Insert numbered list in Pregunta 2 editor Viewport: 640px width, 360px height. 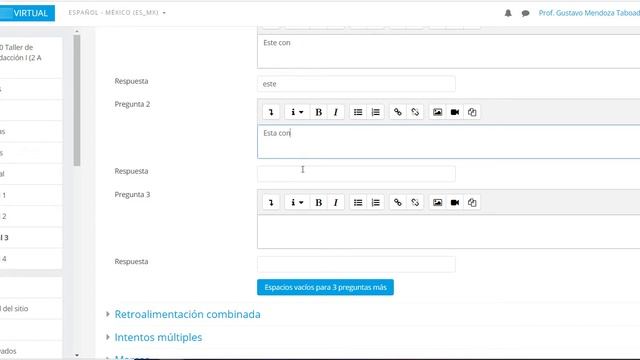tap(376, 112)
